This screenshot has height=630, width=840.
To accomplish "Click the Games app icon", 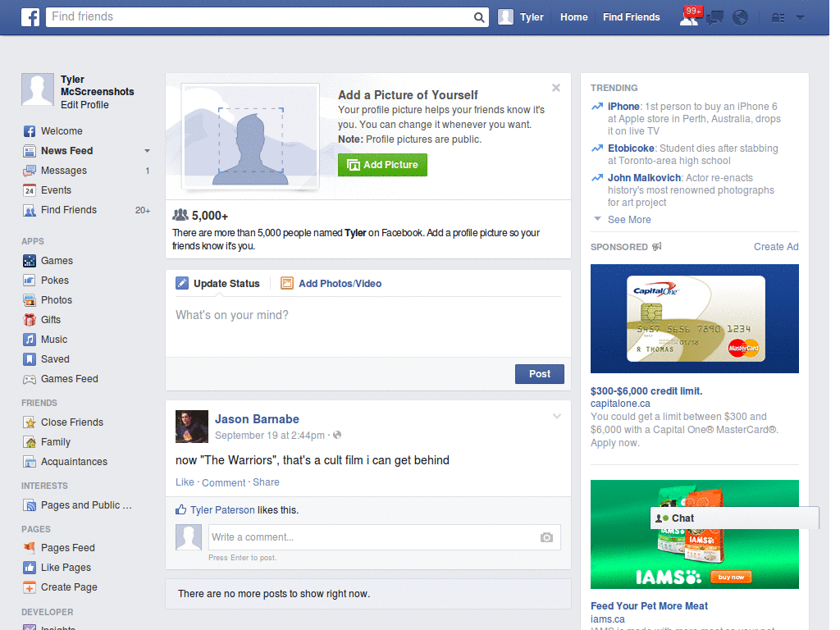I will point(30,261).
